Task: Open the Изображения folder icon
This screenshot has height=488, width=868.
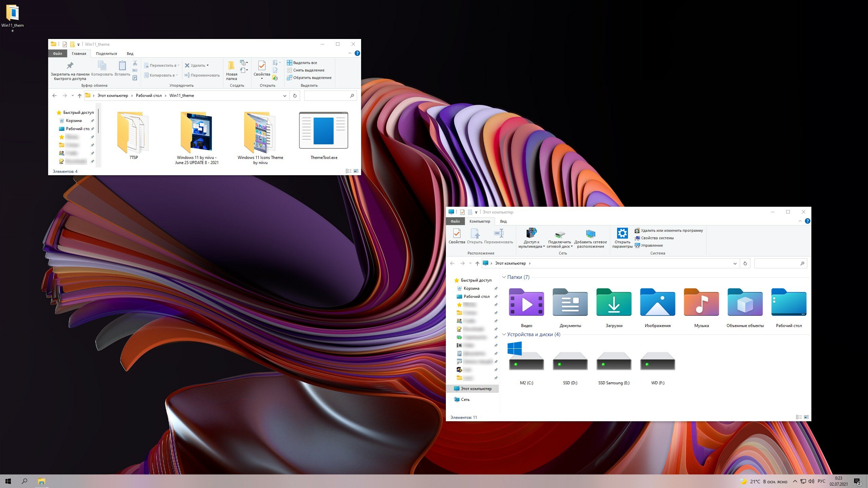Action: [657, 302]
